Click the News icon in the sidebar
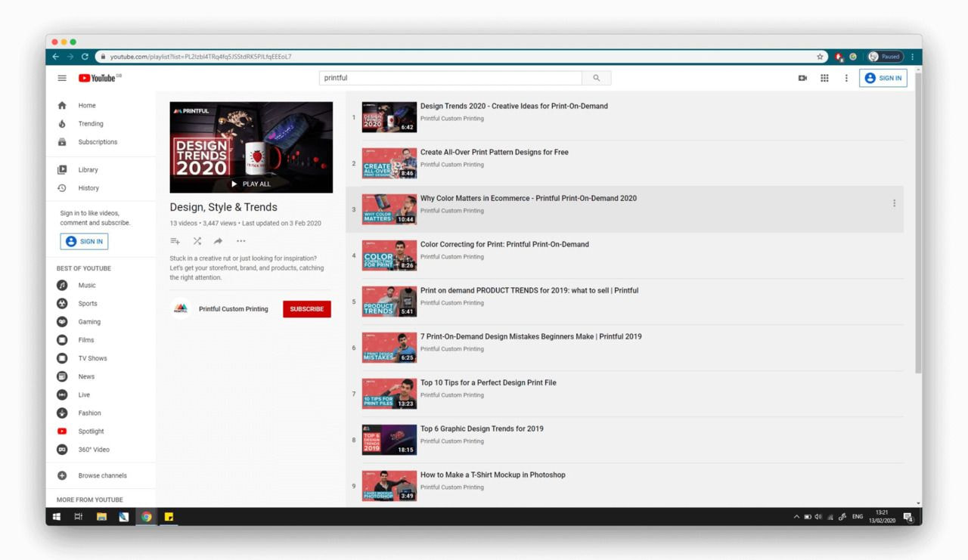The height and width of the screenshot is (560, 968). (62, 376)
